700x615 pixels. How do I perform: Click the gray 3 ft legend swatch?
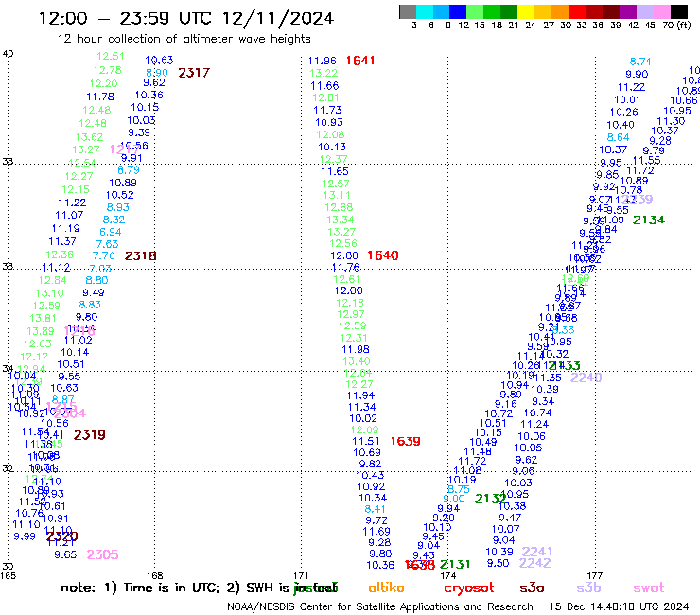[408, 11]
